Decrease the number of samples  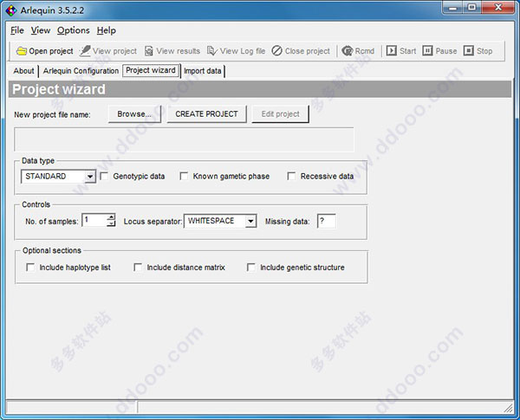(111, 223)
